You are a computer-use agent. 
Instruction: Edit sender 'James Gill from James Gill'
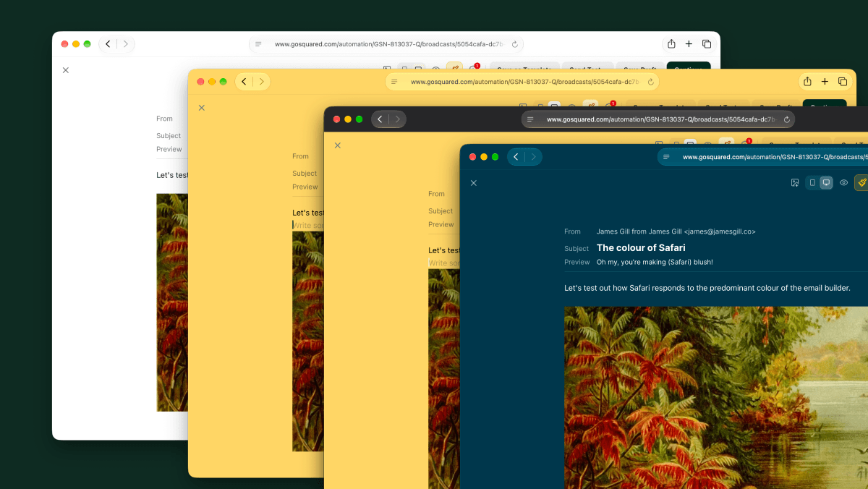(x=676, y=231)
